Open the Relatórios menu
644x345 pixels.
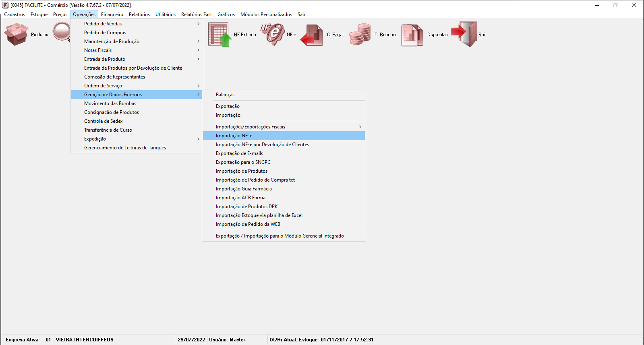(139, 14)
